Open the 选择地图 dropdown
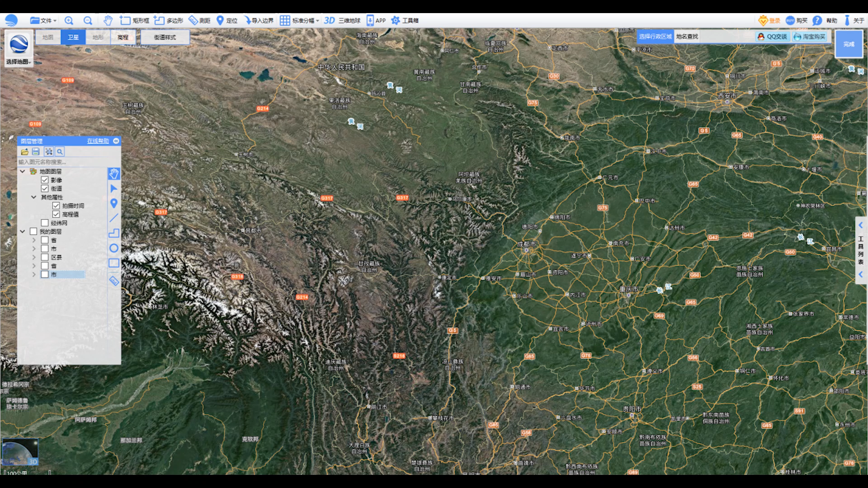868x488 pixels. 19,61
